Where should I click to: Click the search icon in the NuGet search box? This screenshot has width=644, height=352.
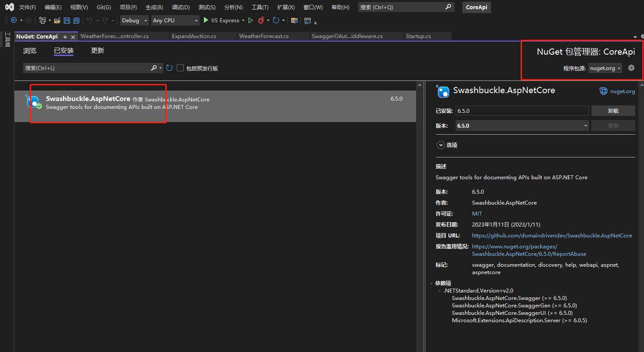154,68
